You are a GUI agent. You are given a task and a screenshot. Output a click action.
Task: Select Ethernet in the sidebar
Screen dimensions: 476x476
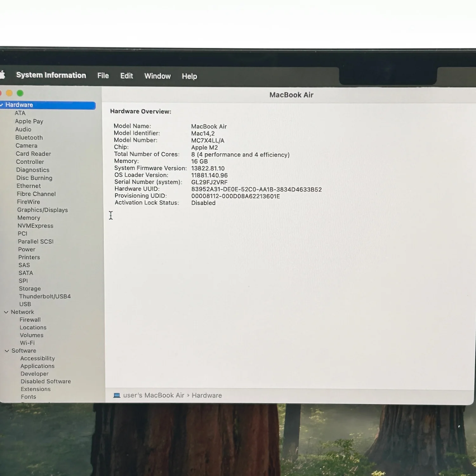coord(29,186)
